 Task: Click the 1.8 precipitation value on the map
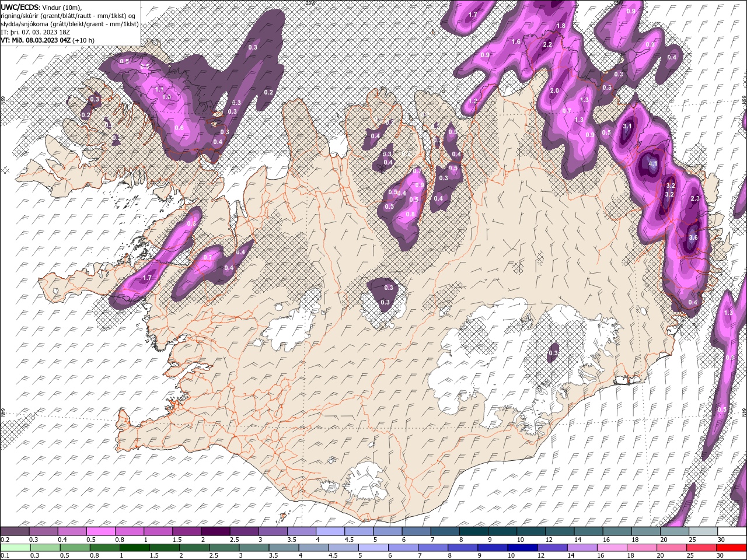561,26
